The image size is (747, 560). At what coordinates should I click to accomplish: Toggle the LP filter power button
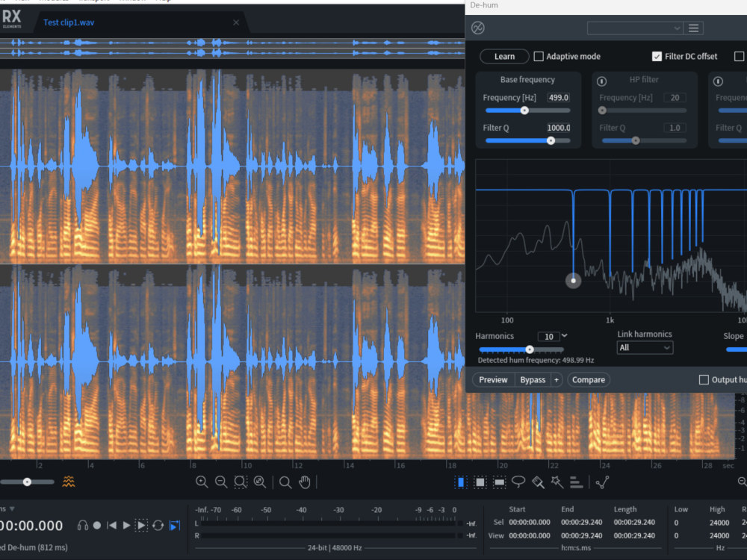click(718, 81)
